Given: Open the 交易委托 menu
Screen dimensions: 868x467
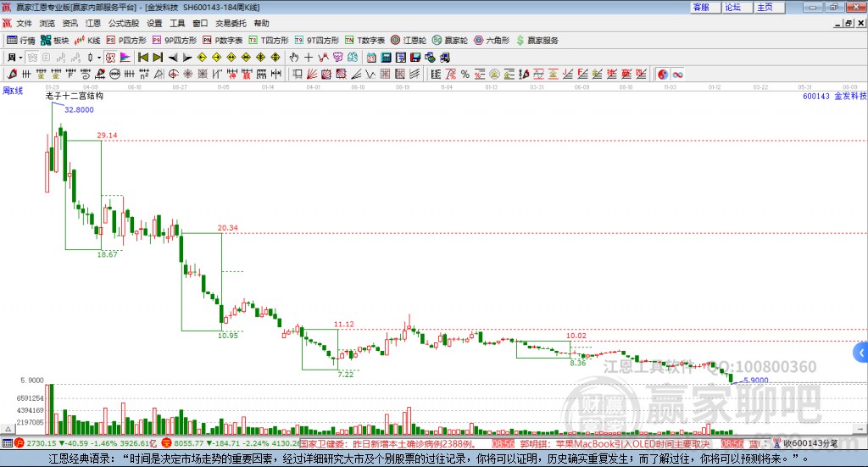Looking at the screenshot, I should click(231, 23).
